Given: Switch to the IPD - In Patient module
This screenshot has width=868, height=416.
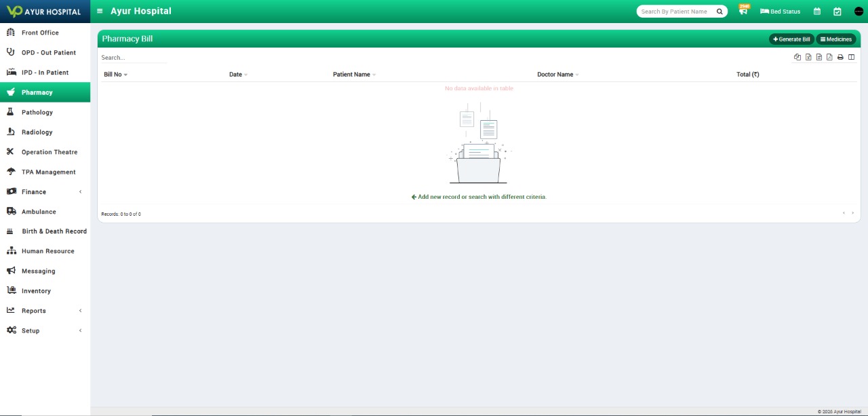Looking at the screenshot, I should click(x=44, y=72).
